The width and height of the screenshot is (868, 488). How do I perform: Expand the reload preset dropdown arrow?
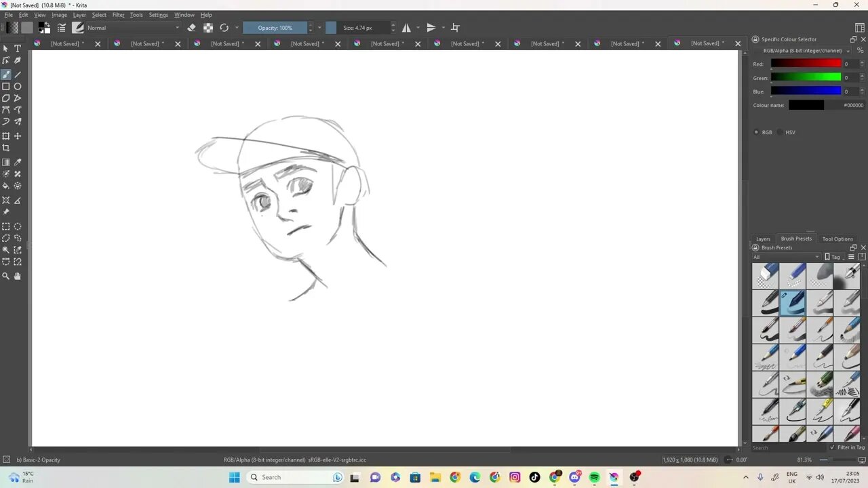pyautogui.click(x=237, y=28)
